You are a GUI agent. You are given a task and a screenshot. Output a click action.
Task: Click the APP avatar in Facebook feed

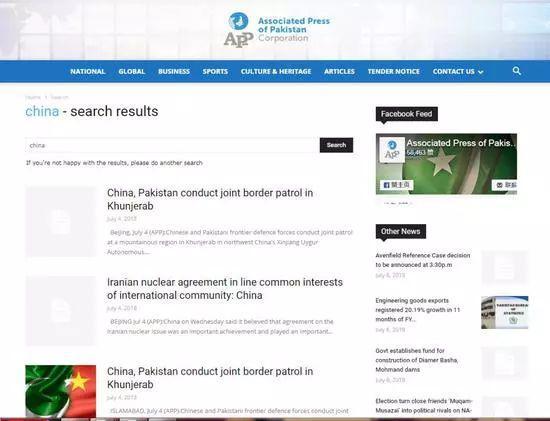[392, 150]
